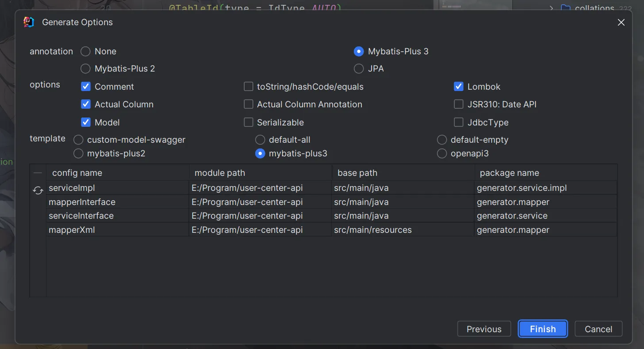Image resolution: width=644 pixels, height=349 pixels.
Task: Choose the custom-model-swagger template
Action: click(x=78, y=140)
